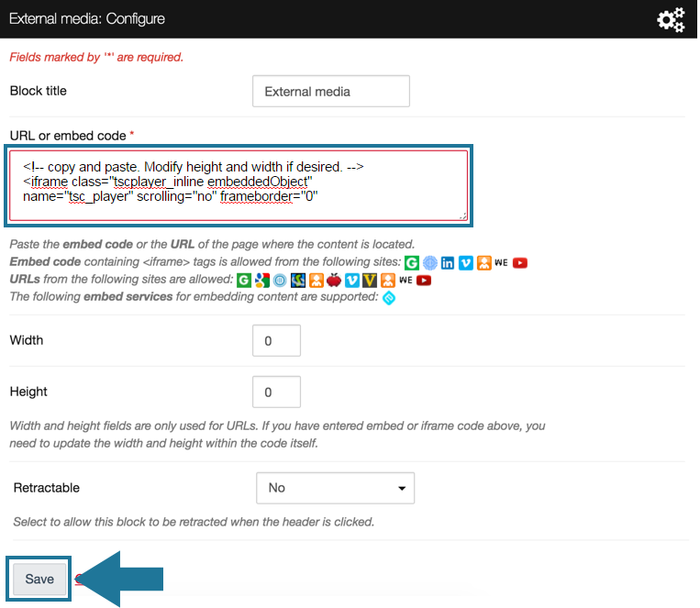Focus the Block title text field

pos(330,91)
